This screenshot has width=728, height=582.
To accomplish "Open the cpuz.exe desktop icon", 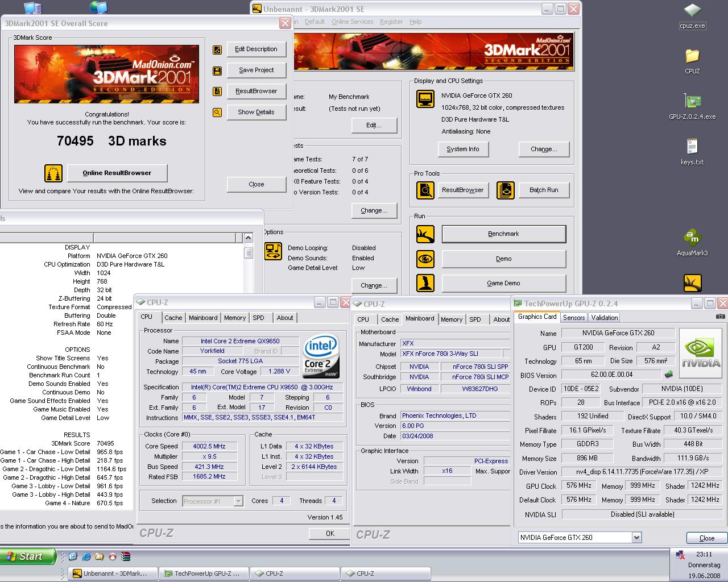I will [x=692, y=16].
